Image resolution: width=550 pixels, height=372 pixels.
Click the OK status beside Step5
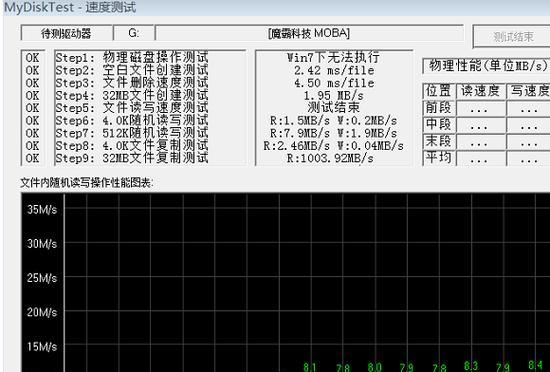pos(32,108)
